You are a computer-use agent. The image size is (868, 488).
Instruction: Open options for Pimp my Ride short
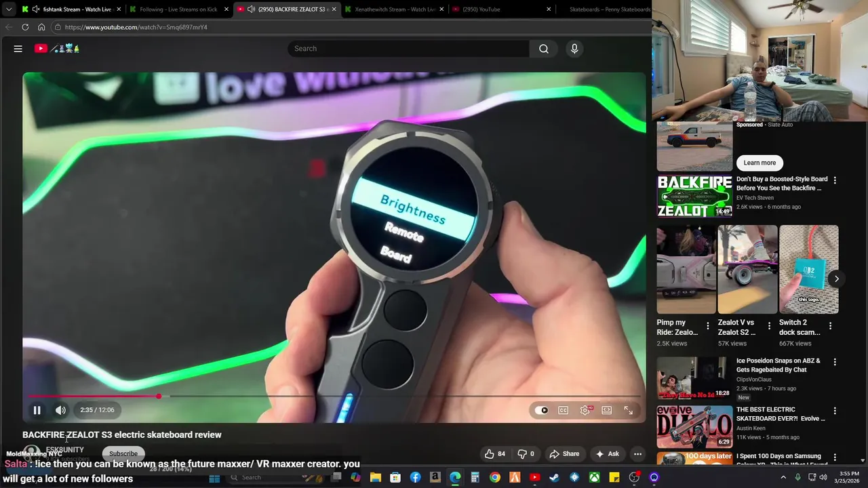(708, 326)
